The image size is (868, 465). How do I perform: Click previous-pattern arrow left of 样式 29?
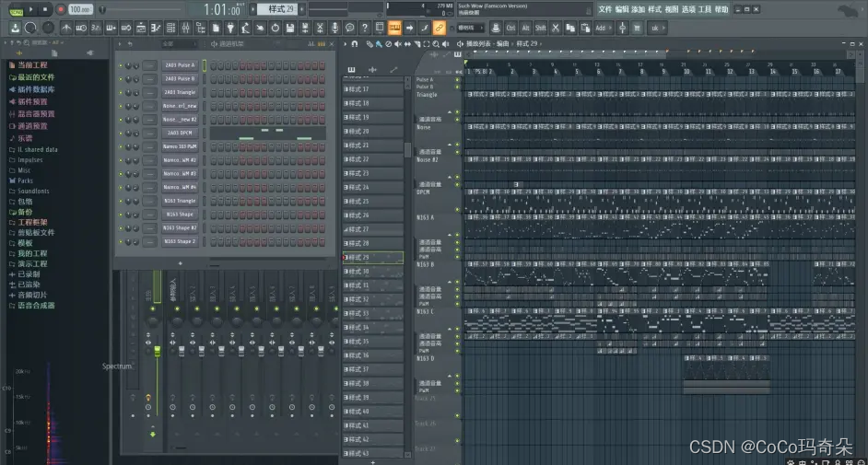coord(253,9)
